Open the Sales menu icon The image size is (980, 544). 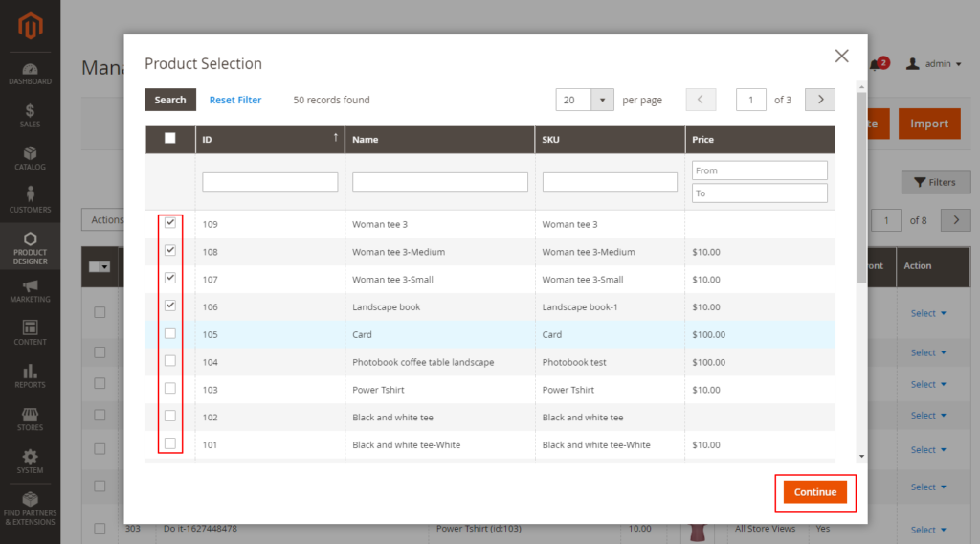(30, 115)
